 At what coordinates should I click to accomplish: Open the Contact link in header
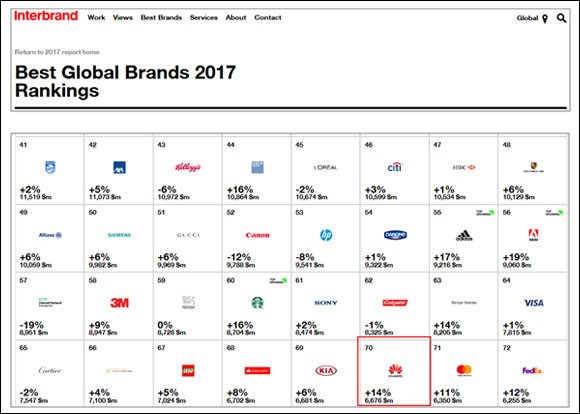[x=268, y=17]
